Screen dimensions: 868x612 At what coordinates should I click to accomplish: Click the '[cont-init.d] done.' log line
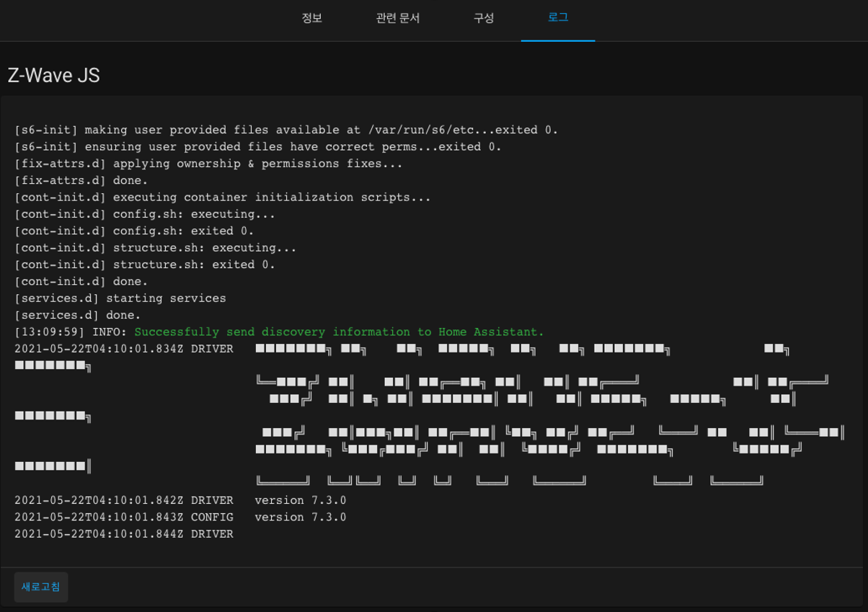click(81, 282)
